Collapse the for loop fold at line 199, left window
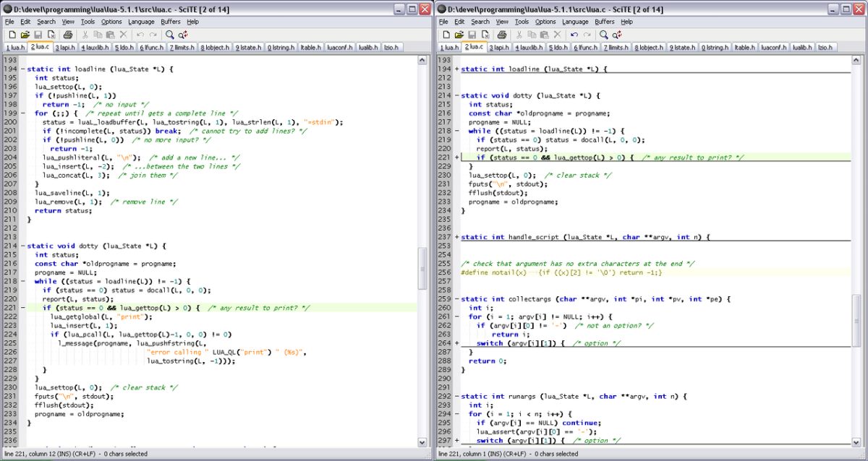Image resolution: width=868 pixels, height=461 pixels. (22, 113)
